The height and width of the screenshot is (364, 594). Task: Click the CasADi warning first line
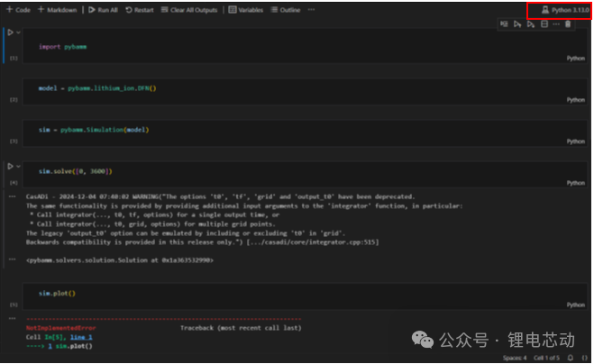click(x=221, y=197)
